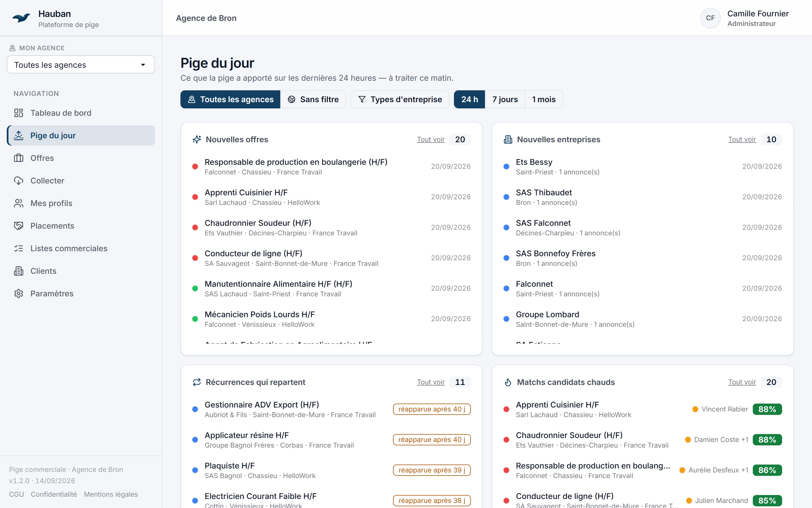Open the CGU link
Image resolution: width=812 pixels, height=508 pixels.
click(x=16, y=494)
